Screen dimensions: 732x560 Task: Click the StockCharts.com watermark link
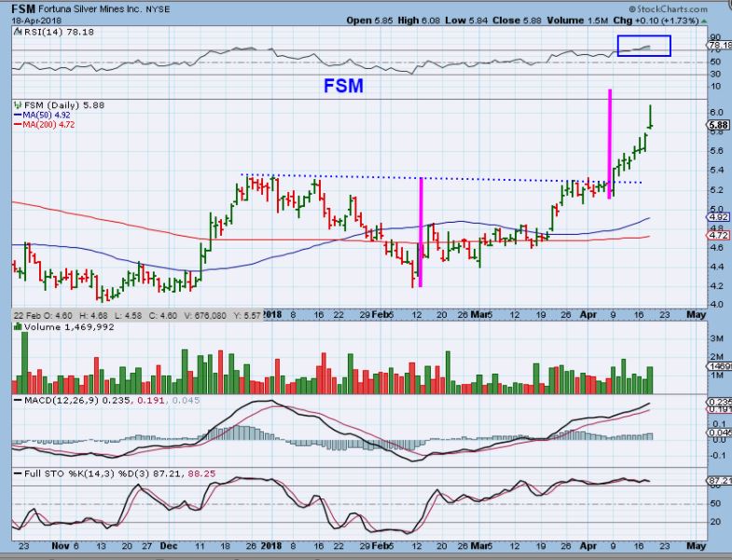tap(668, 9)
